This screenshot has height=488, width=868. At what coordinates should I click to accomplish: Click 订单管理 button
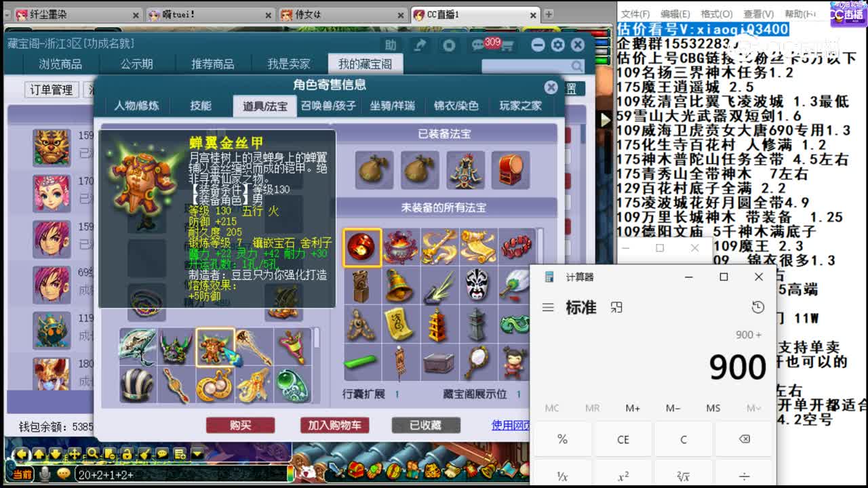click(x=52, y=90)
